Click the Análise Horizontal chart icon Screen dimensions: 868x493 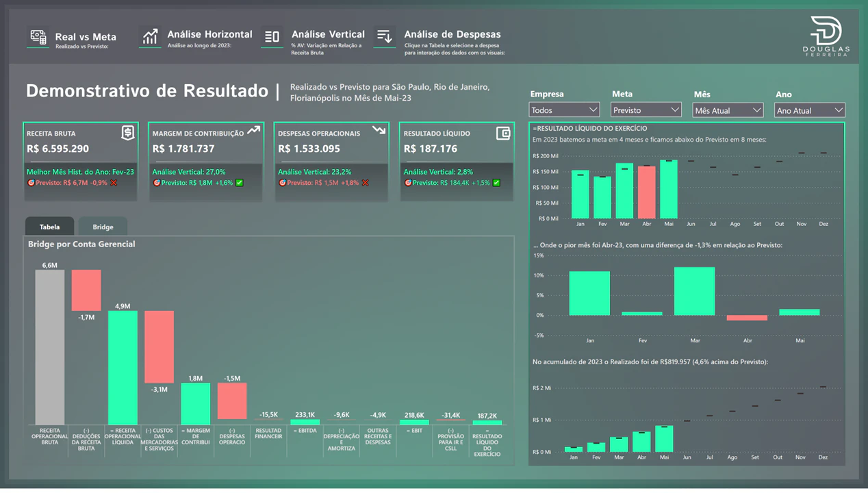pyautogui.click(x=150, y=36)
